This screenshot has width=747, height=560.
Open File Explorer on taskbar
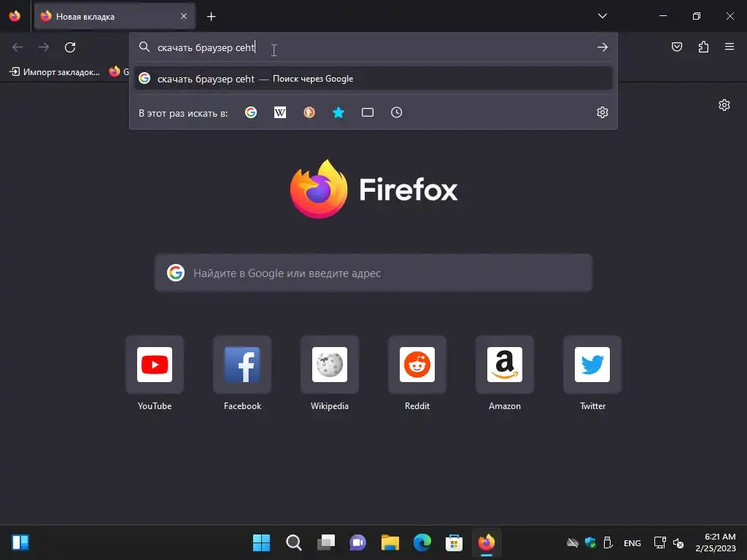tap(390, 542)
